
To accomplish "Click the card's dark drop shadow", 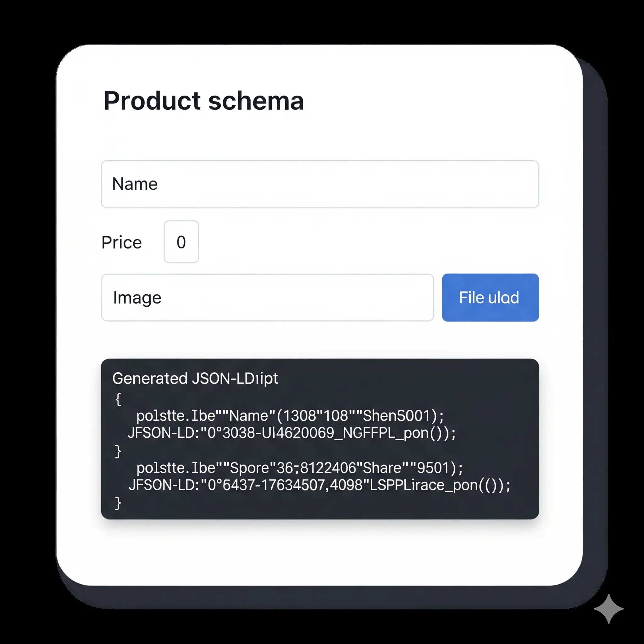I will pos(595,333).
